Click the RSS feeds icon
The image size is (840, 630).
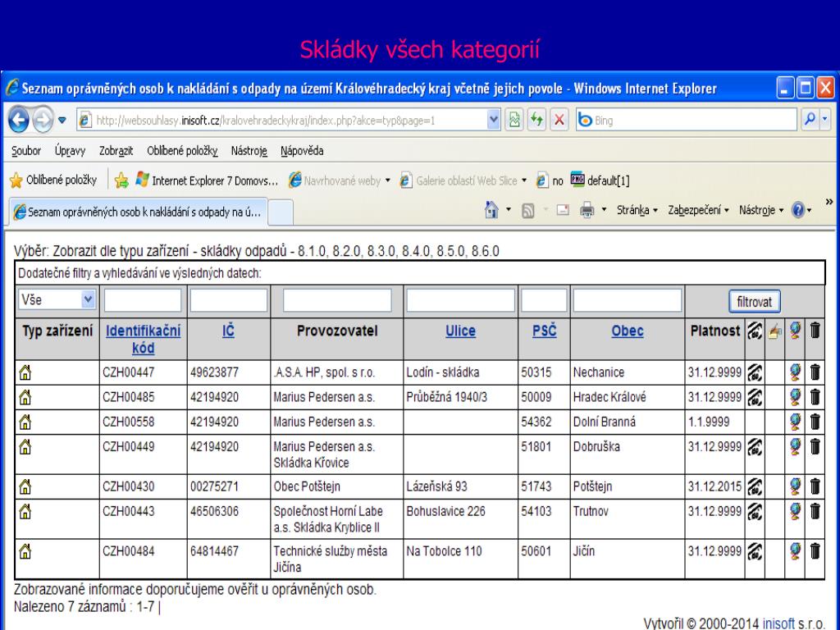pyautogui.click(x=527, y=211)
